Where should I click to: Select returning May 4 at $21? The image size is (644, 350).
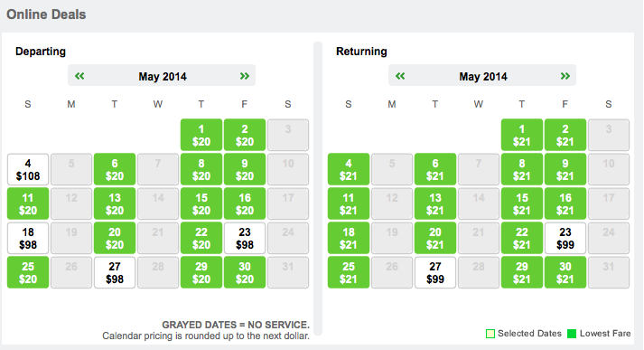[349, 169]
